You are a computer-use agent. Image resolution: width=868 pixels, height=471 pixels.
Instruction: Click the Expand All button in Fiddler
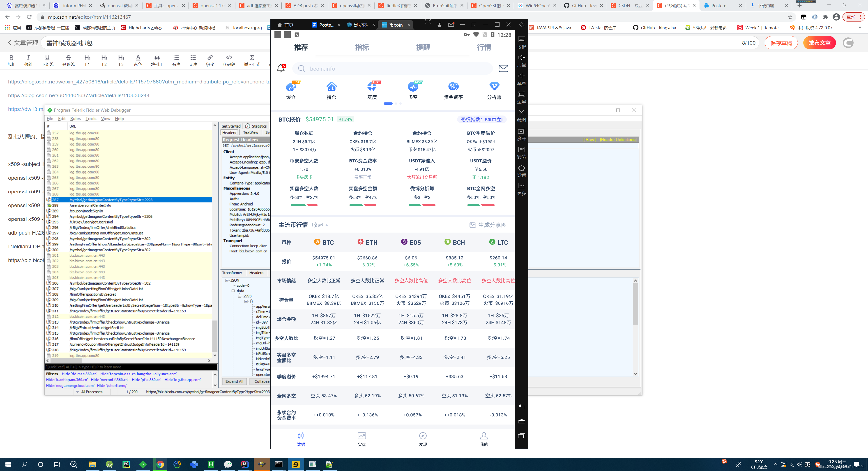coord(234,381)
